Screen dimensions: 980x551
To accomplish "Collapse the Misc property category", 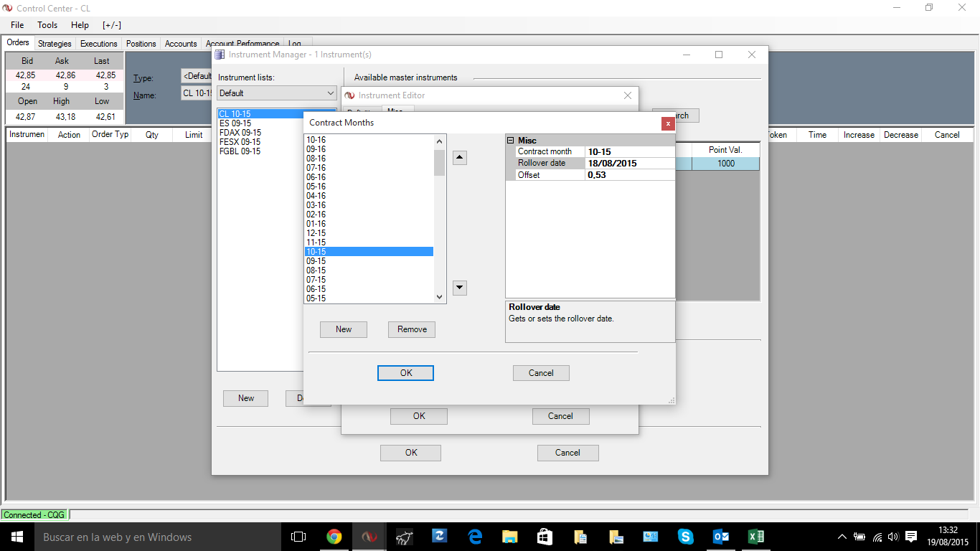I will pos(511,141).
